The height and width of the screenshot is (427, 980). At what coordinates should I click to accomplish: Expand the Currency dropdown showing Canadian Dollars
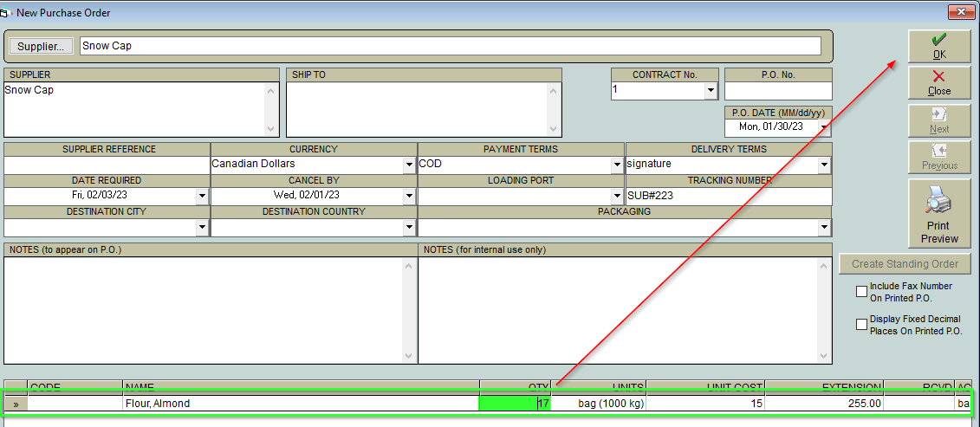(409, 165)
